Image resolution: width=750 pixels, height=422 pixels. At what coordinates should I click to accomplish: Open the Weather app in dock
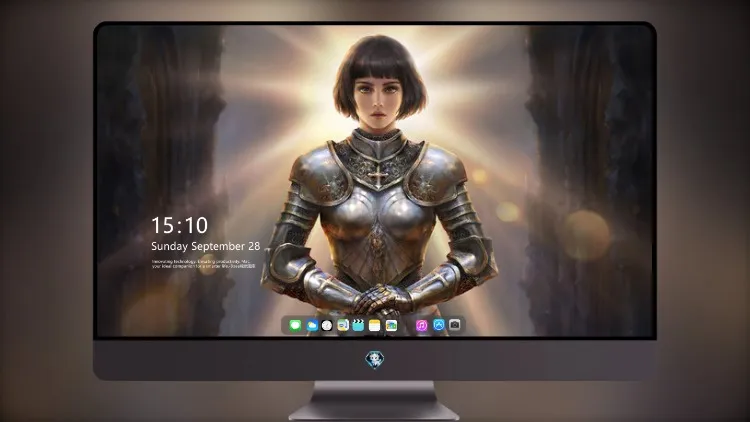tap(312, 325)
